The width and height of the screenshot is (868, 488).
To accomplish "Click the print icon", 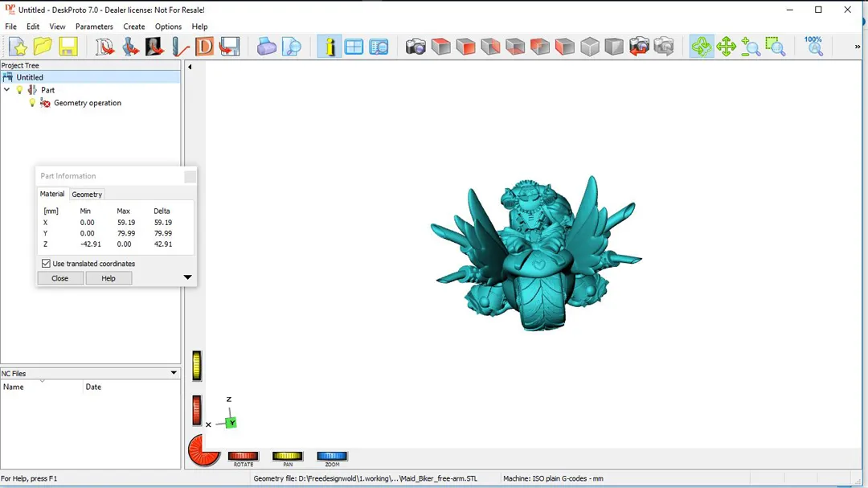I will coord(266,47).
